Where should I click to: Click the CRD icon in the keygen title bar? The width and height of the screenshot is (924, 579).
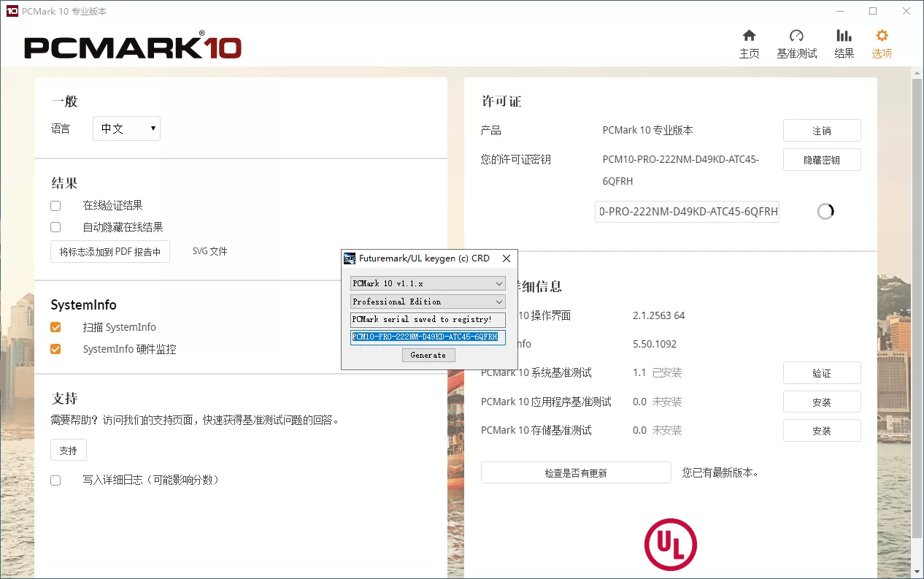click(349, 258)
